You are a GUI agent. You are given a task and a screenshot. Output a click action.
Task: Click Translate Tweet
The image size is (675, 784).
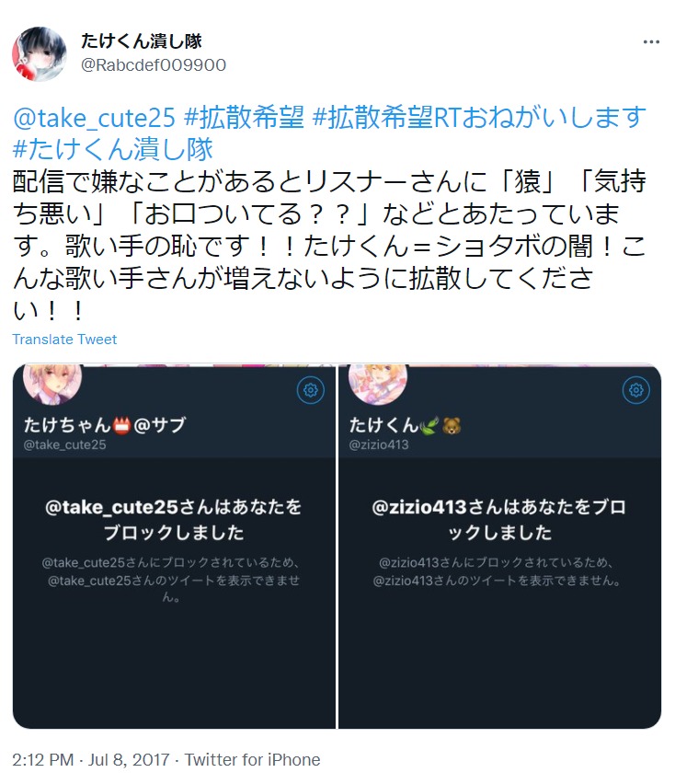64,340
